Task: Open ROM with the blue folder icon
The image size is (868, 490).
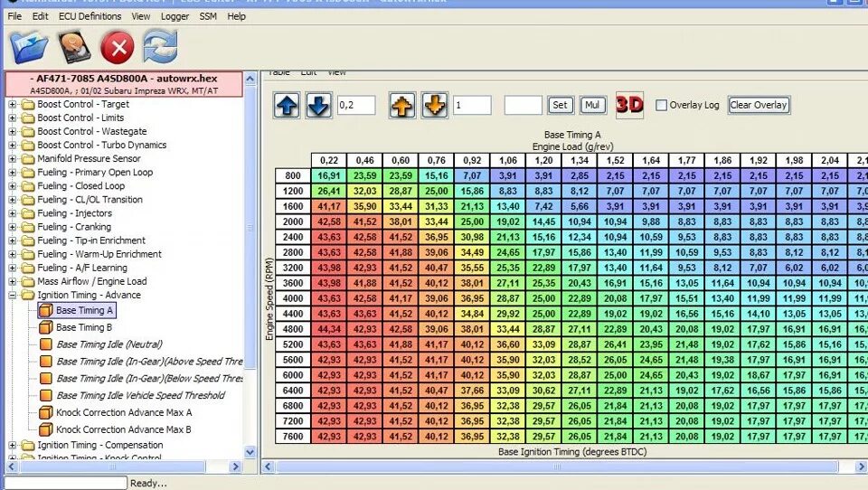Action: tap(29, 46)
